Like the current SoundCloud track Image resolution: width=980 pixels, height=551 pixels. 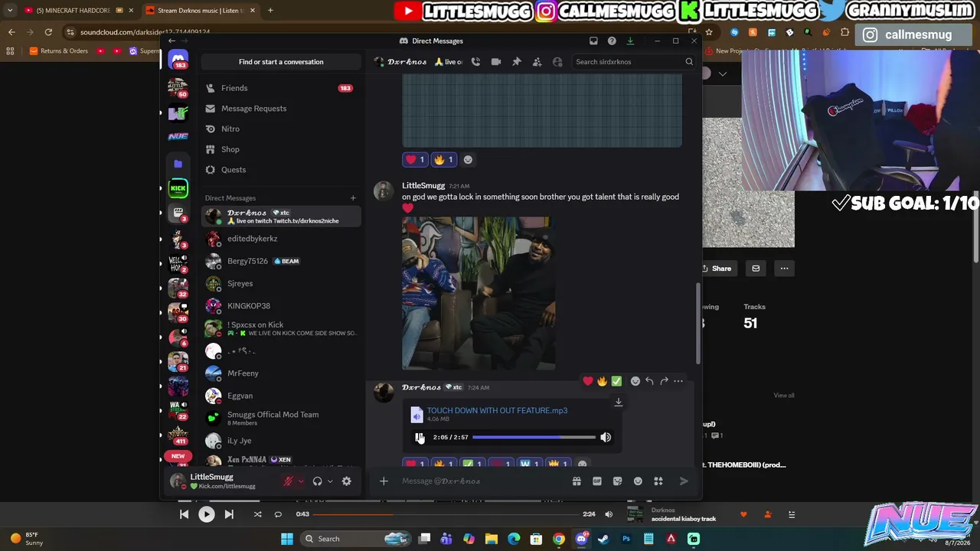click(743, 514)
